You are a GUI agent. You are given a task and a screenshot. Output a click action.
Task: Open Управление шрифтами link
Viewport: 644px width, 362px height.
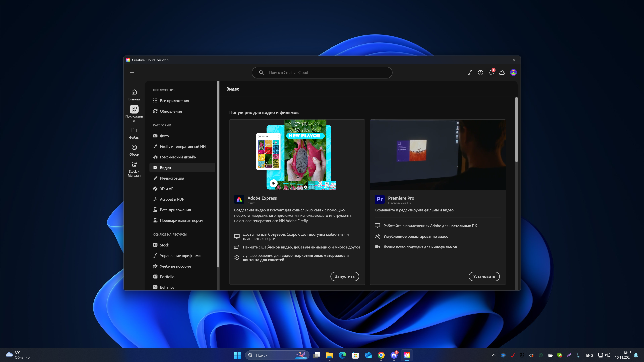182,255
